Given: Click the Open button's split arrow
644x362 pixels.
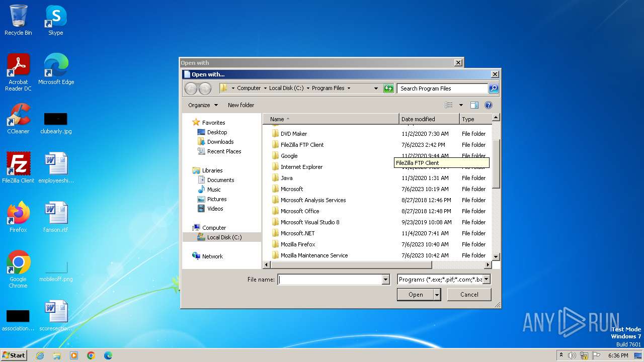Looking at the screenshot, I should [437, 295].
